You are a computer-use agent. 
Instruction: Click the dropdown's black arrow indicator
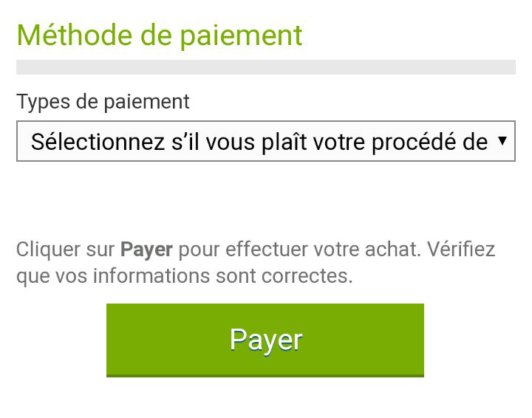tap(502, 140)
